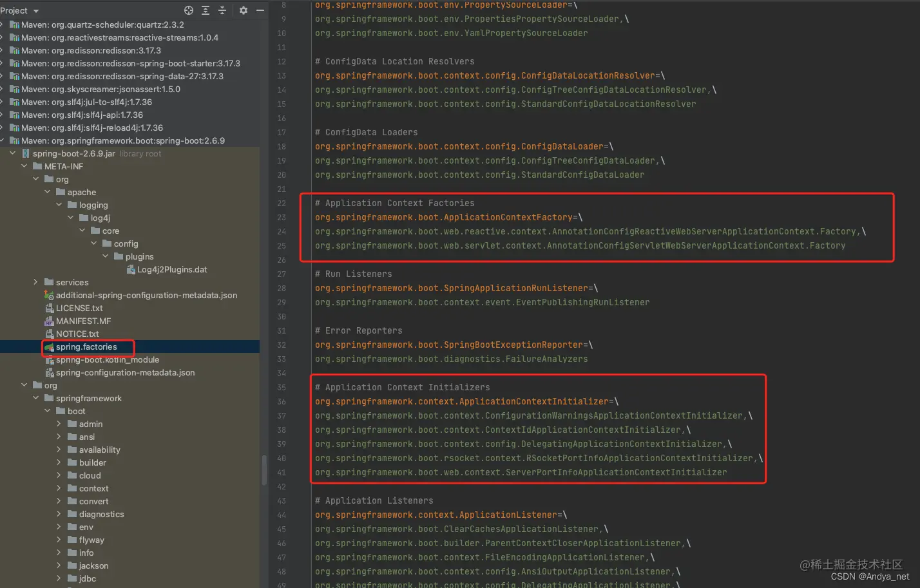This screenshot has height=588, width=920.
Task: Click ServerPortInfoApplicationContextInitializer value line
Action: pos(521,472)
